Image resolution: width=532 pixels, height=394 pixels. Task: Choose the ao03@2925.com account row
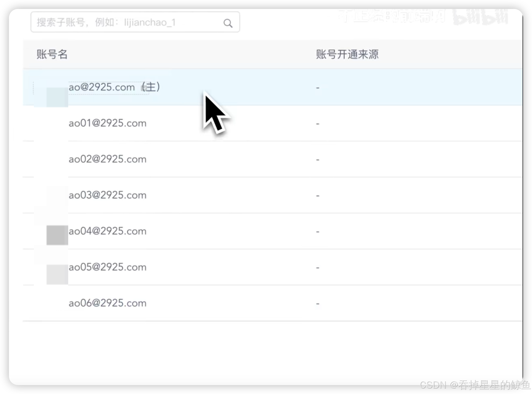108,195
